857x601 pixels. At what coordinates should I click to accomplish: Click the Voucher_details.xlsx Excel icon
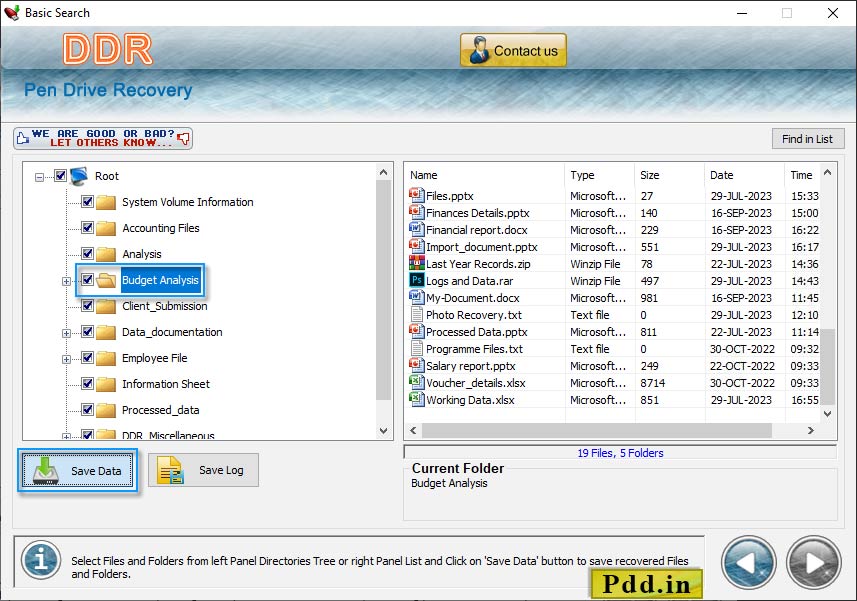point(416,382)
